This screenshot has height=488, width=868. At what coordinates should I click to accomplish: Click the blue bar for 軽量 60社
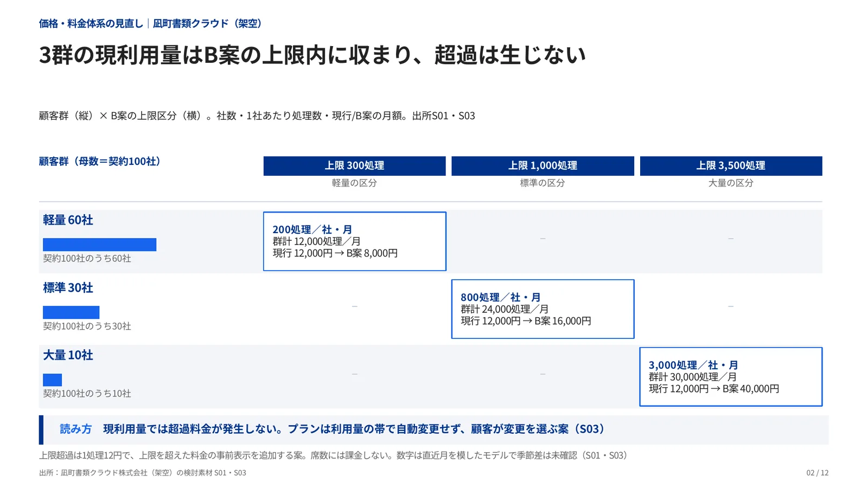[100, 245]
